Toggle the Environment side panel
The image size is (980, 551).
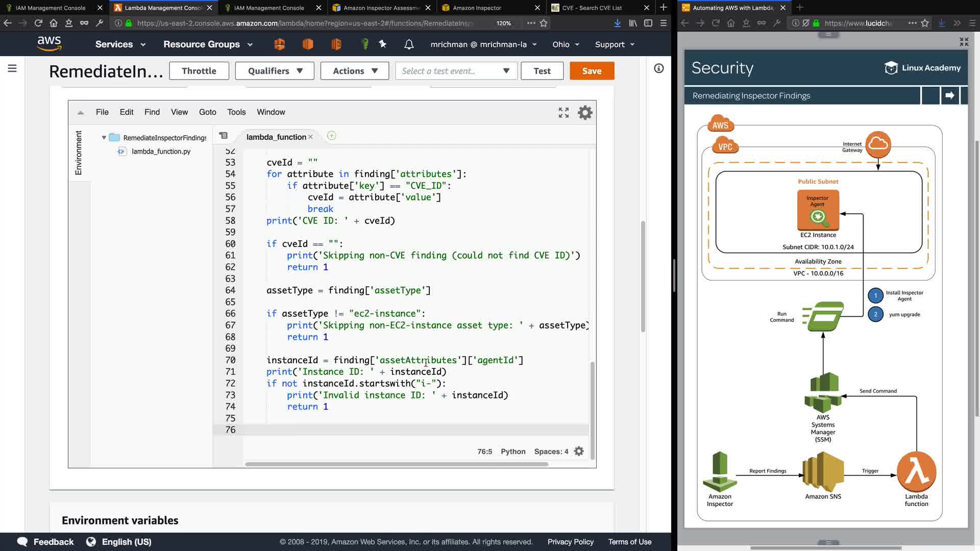point(79,153)
